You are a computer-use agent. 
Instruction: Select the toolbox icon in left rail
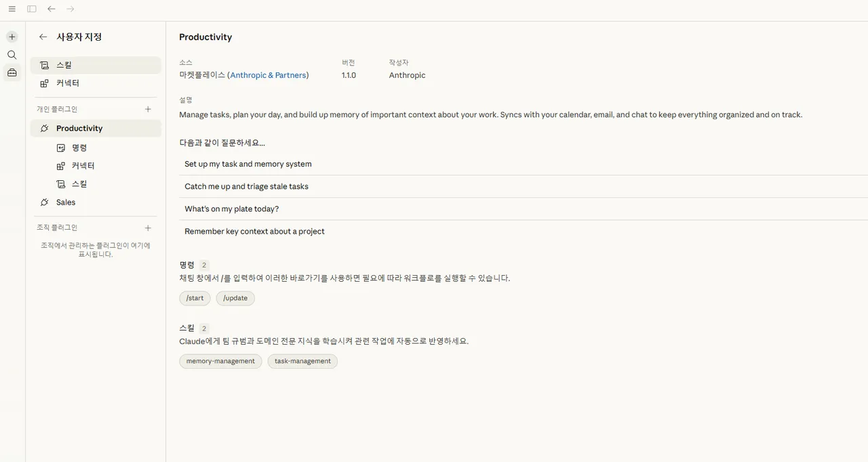(x=12, y=72)
